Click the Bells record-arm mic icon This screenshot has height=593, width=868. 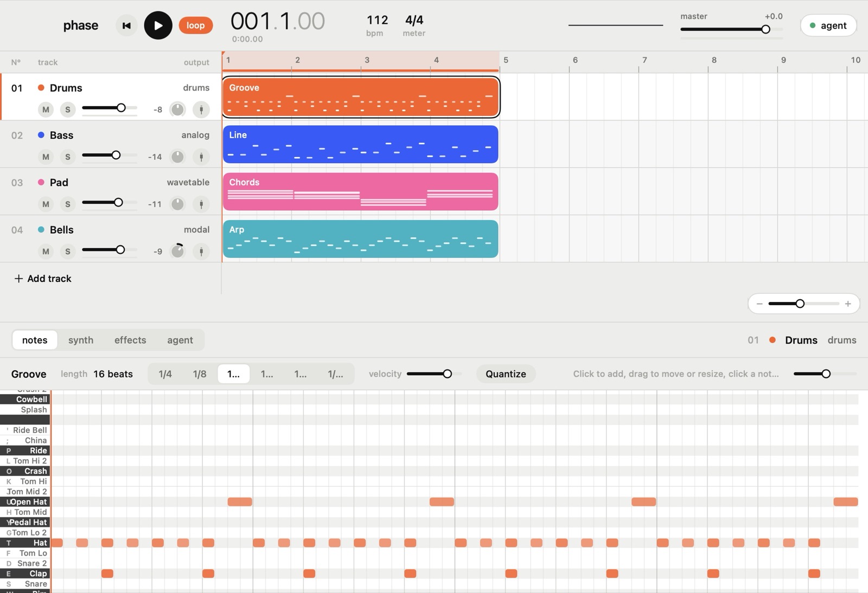pyautogui.click(x=201, y=252)
